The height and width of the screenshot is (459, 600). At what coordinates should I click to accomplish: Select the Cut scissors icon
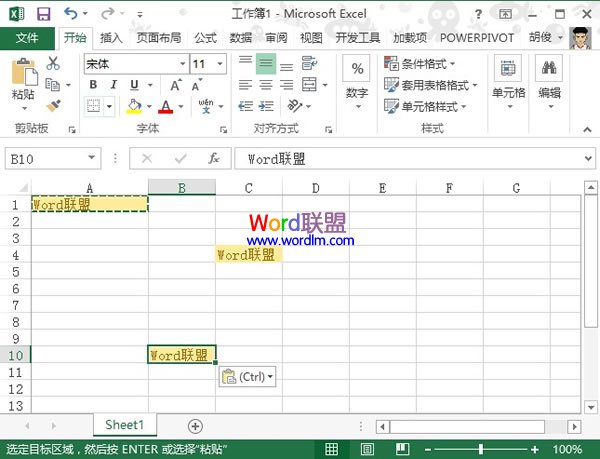pos(54,63)
